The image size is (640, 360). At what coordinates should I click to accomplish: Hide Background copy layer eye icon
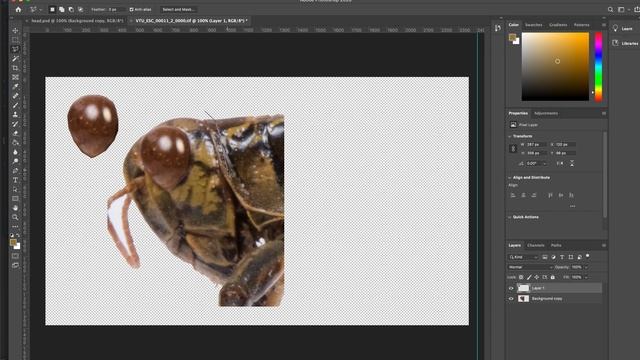[511, 299]
